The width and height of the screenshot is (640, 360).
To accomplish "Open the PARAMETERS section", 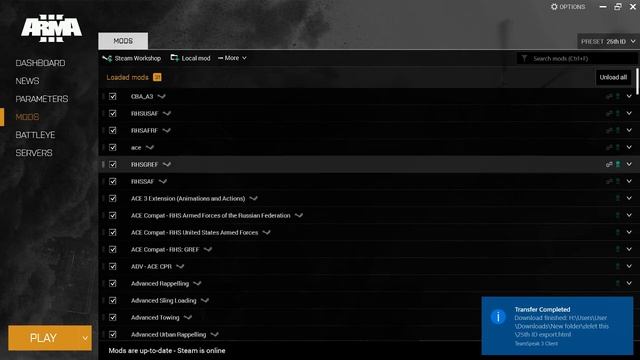I will (x=42, y=99).
